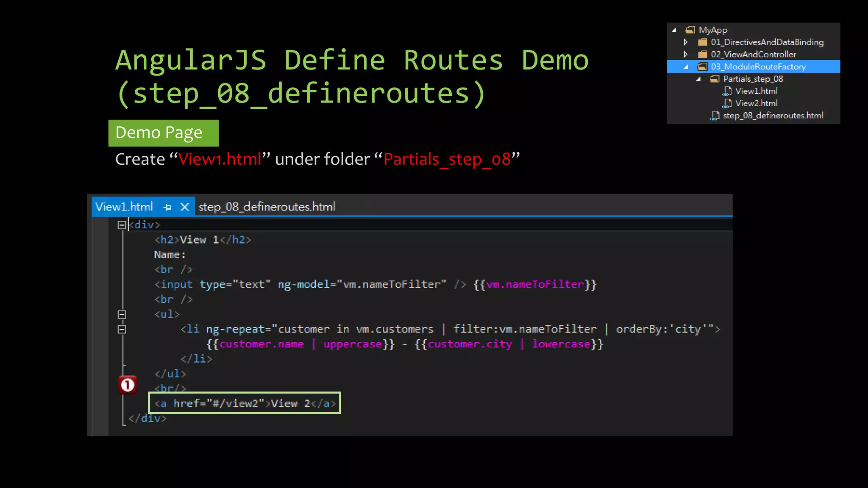Viewport: 868px width, 488px height.
Task: Pin the View1.html tab
Action: 167,207
